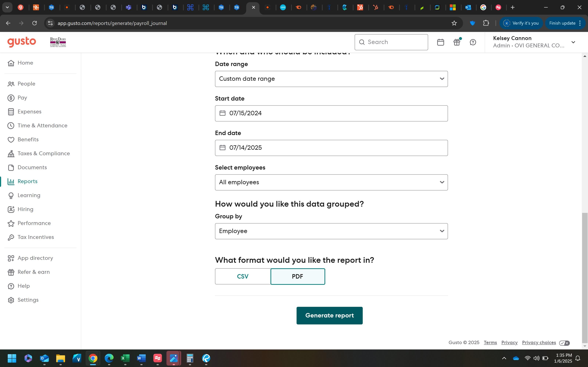Open Excel from the taskbar

125,358
